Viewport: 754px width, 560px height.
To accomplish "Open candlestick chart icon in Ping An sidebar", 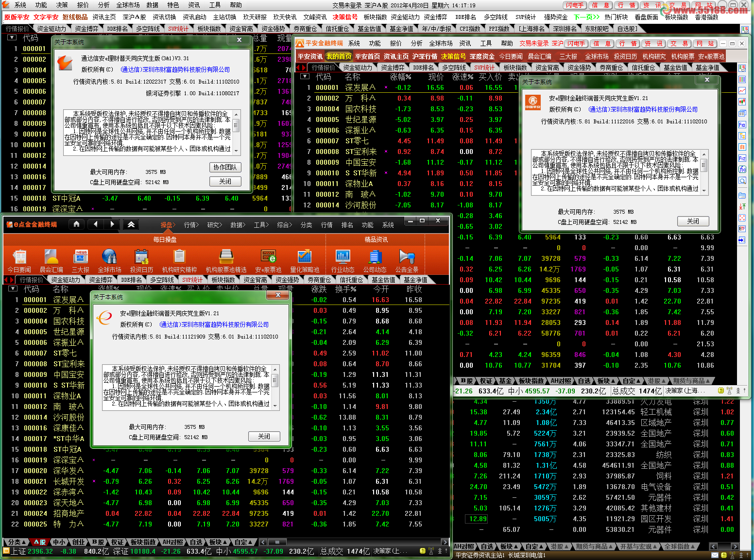I will (742, 102).
